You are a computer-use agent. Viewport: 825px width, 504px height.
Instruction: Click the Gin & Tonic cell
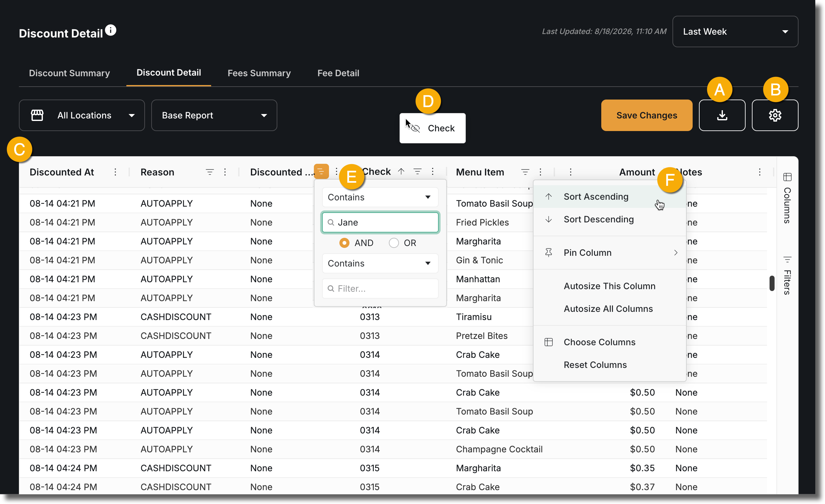pyautogui.click(x=479, y=260)
